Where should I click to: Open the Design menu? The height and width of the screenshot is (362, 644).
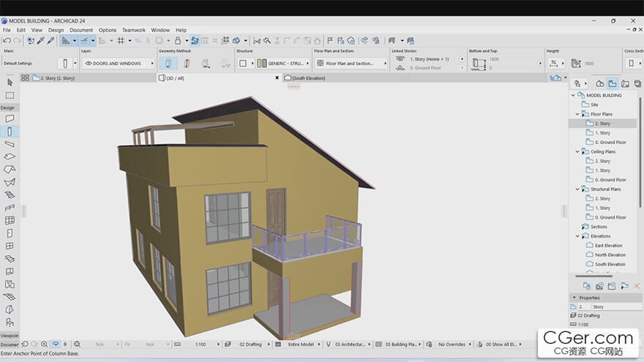coord(56,30)
